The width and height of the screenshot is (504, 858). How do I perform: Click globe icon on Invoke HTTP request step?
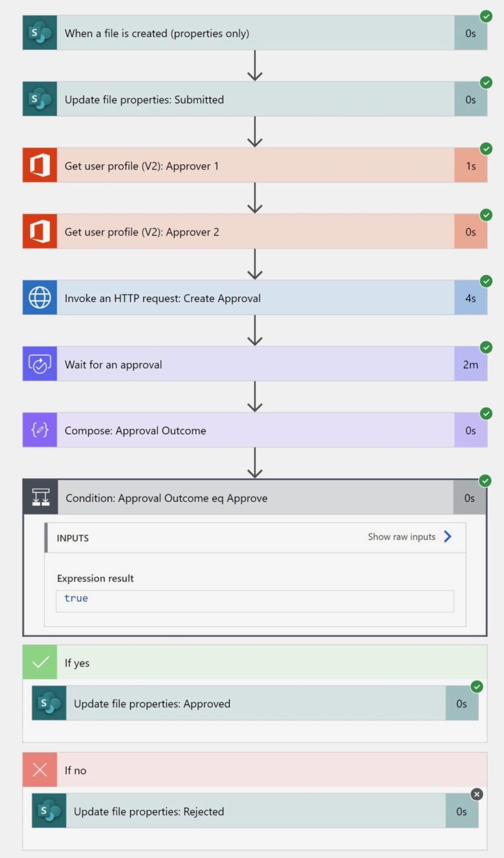[x=40, y=298]
